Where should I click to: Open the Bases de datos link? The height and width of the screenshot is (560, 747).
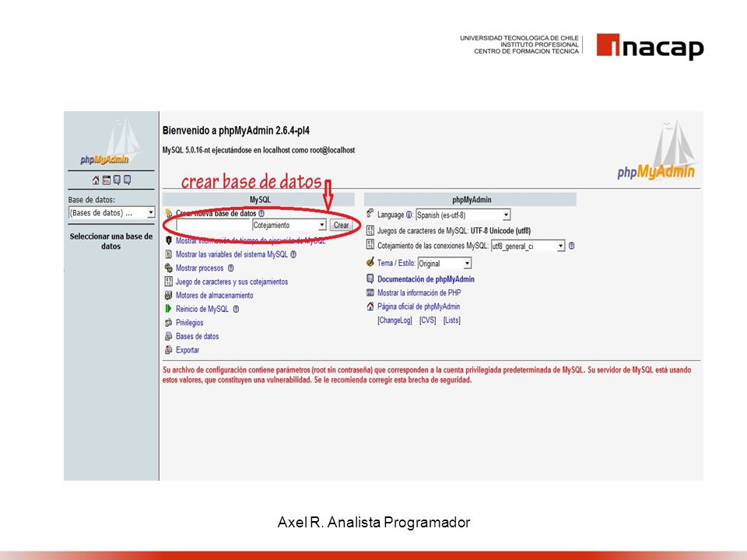click(x=197, y=336)
